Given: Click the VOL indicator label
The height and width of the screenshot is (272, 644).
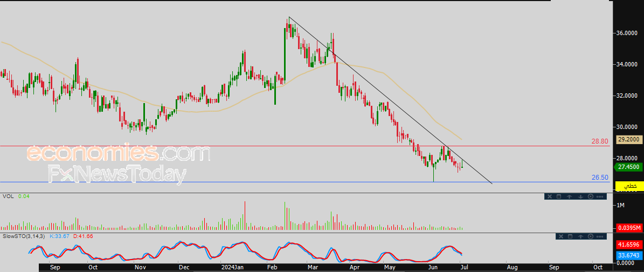Looking at the screenshot, I should (8, 196).
